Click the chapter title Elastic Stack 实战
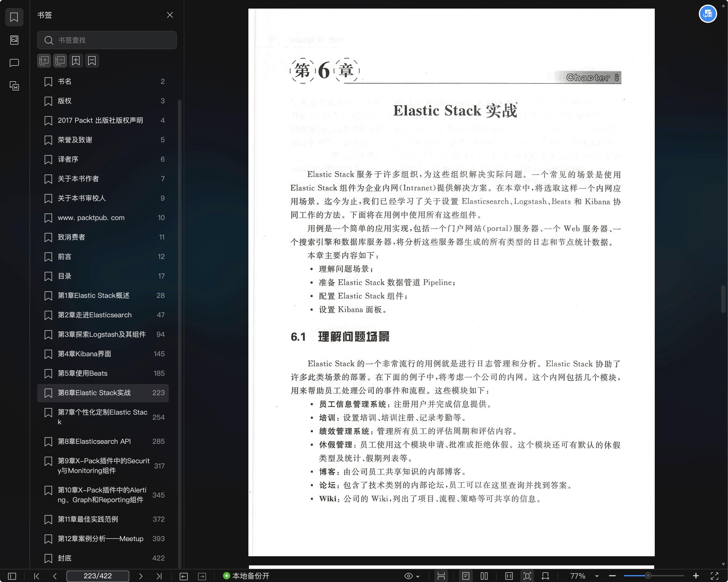 [455, 111]
